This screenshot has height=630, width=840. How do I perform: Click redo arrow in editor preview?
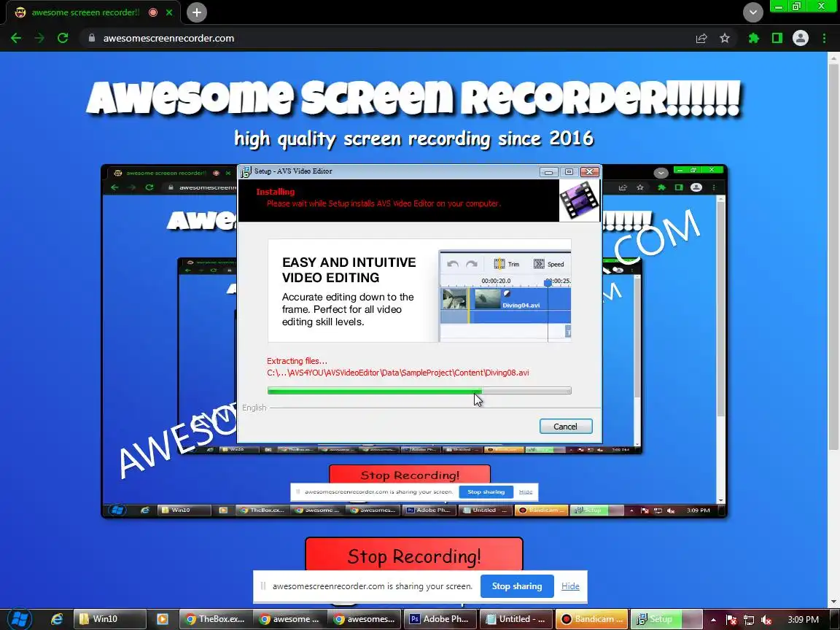(x=472, y=264)
